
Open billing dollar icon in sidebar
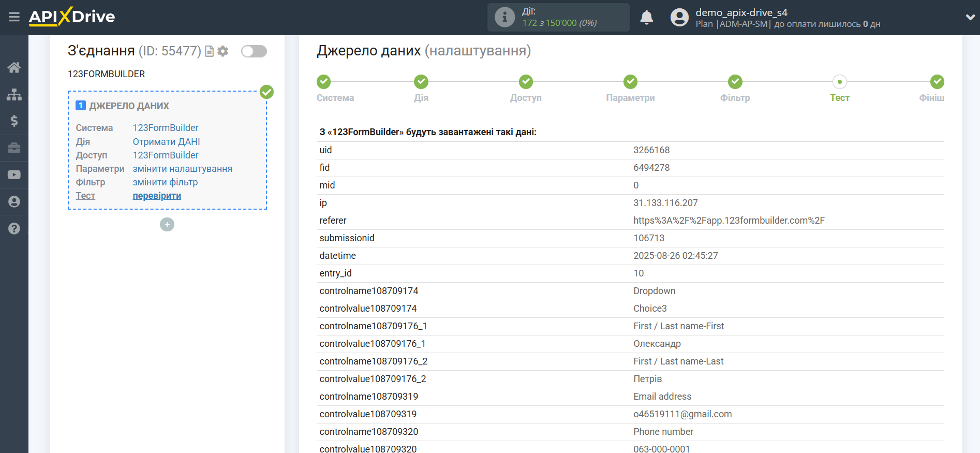click(14, 121)
